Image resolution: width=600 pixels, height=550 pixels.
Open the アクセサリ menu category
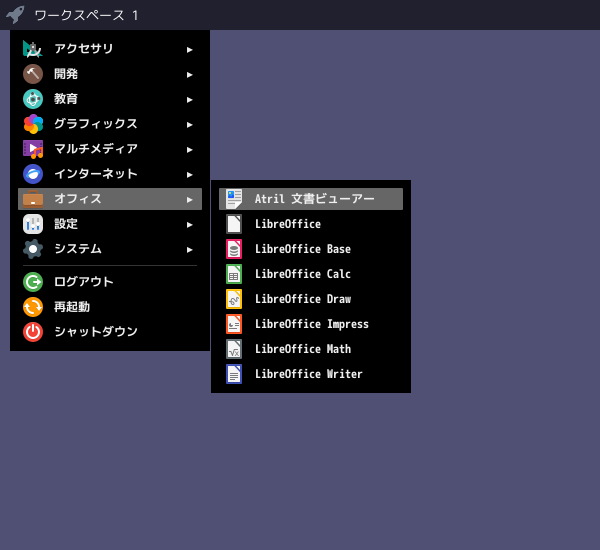(x=110, y=49)
